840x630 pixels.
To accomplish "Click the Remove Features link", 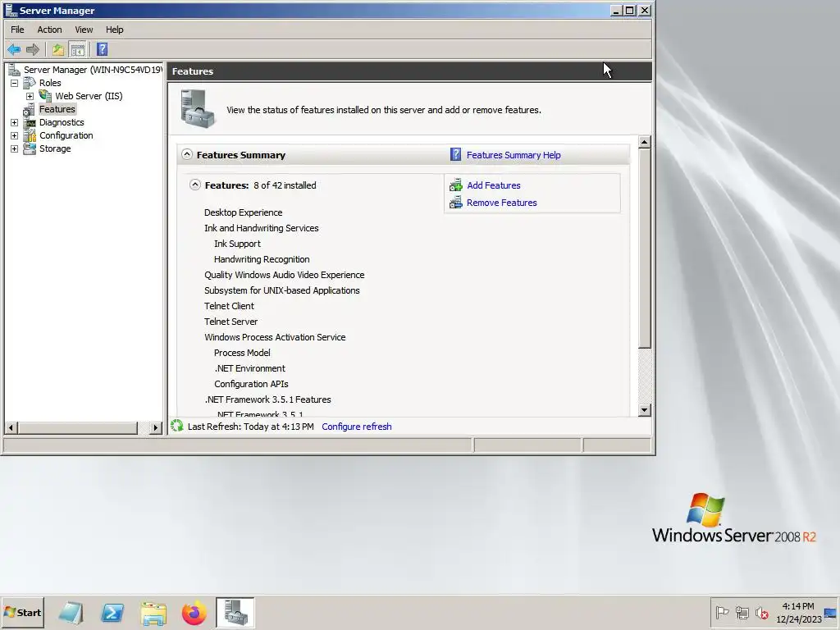I will coord(501,203).
